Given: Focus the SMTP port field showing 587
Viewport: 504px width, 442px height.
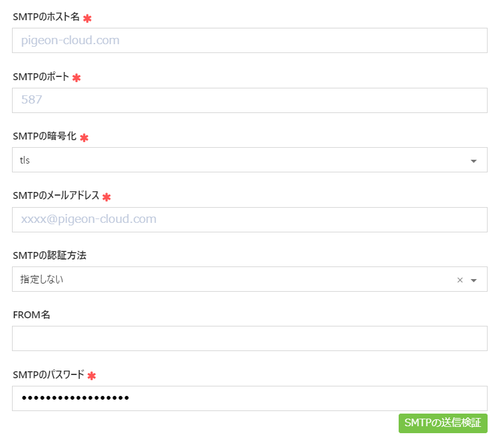Looking at the screenshot, I should [250, 100].
